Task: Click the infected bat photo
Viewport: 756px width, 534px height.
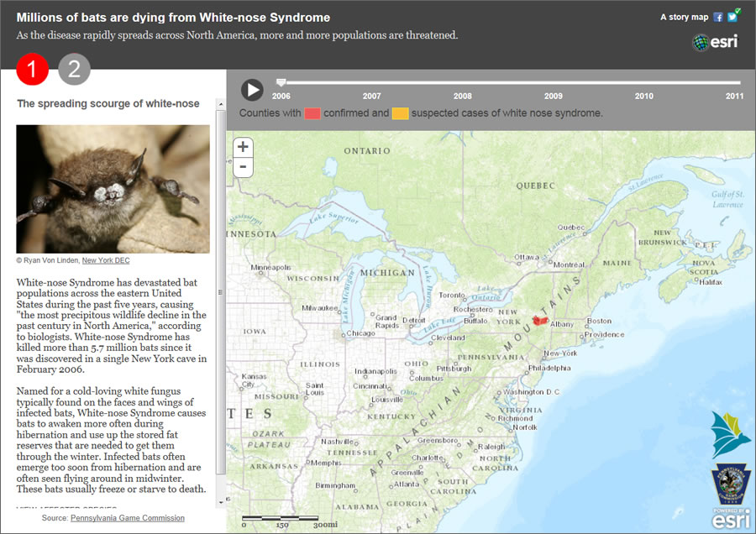Action: point(113,188)
